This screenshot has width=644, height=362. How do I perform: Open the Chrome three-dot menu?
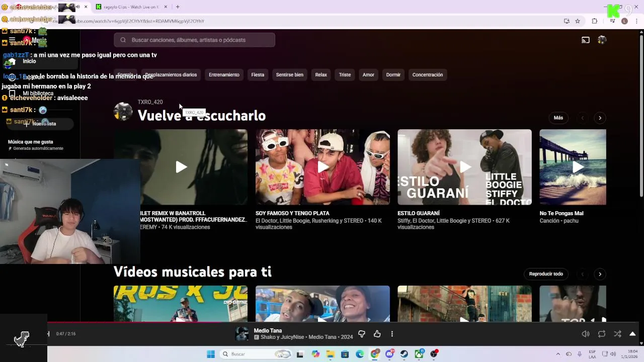coord(636,21)
